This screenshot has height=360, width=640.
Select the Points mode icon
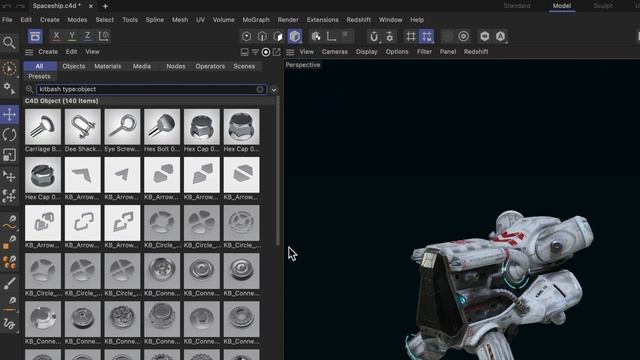(247, 36)
